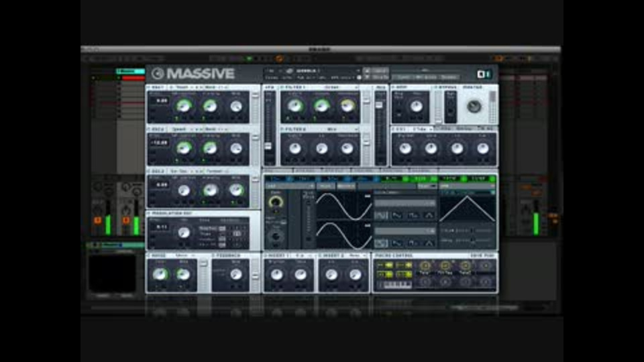Viewport: 644px width, 362px height.
Task: Click the Sync button in modulation panel
Action: (x=325, y=186)
